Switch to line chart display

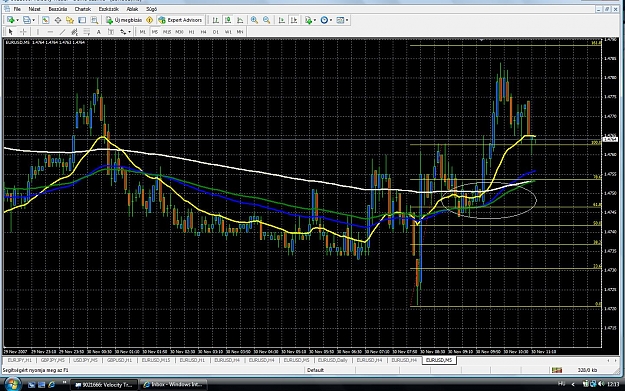pyautogui.click(x=240, y=20)
